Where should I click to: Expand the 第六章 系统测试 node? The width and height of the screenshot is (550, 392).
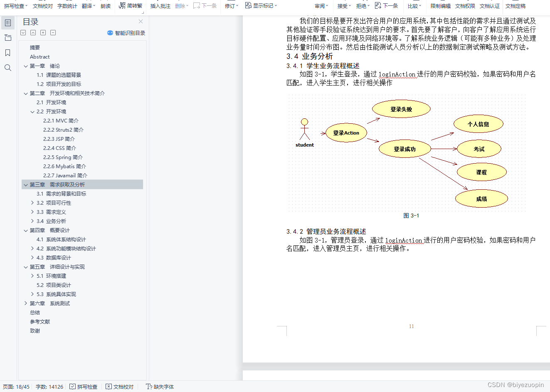pyautogui.click(x=26, y=303)
